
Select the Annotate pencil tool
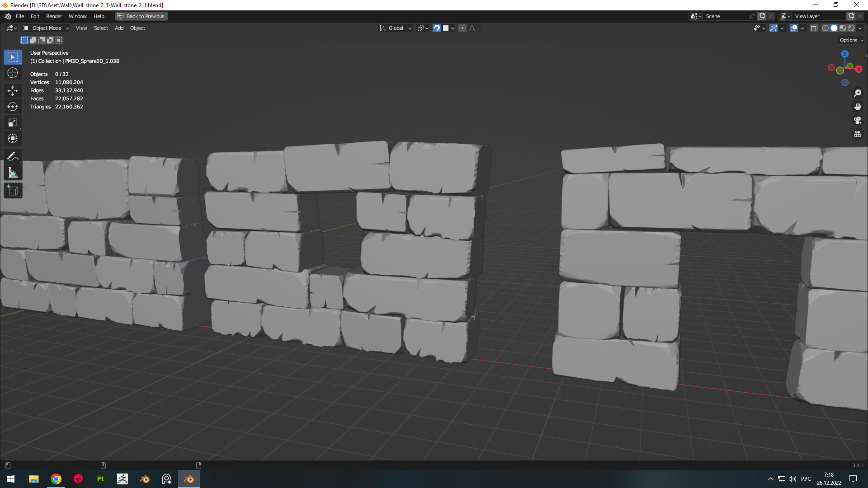pos(13,157)
